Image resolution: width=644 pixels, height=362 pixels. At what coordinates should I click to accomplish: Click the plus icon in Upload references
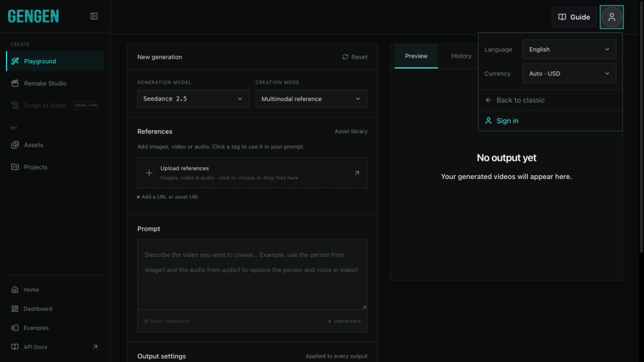(x=149, y=173)
